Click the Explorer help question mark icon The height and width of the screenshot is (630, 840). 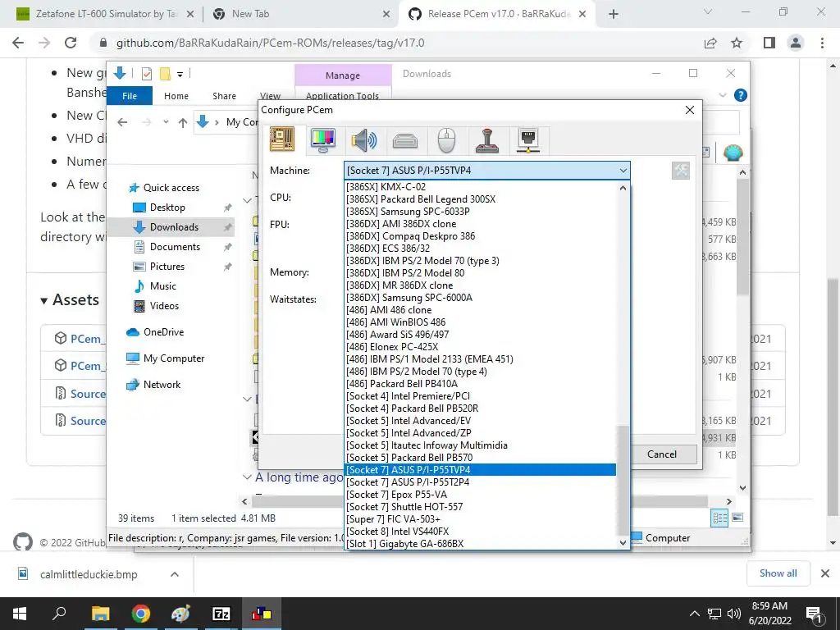click(x=741, y=95)
